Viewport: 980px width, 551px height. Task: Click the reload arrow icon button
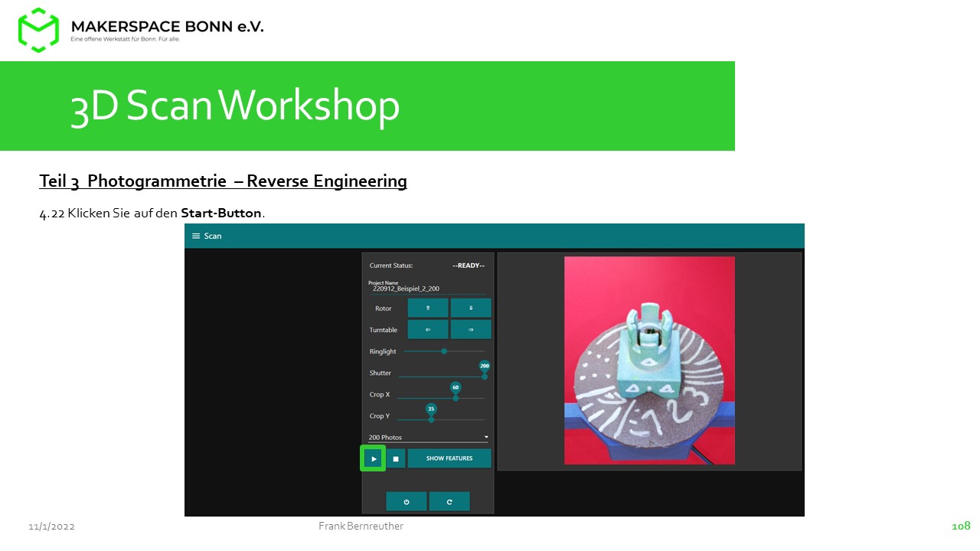(x=449, y=501)
